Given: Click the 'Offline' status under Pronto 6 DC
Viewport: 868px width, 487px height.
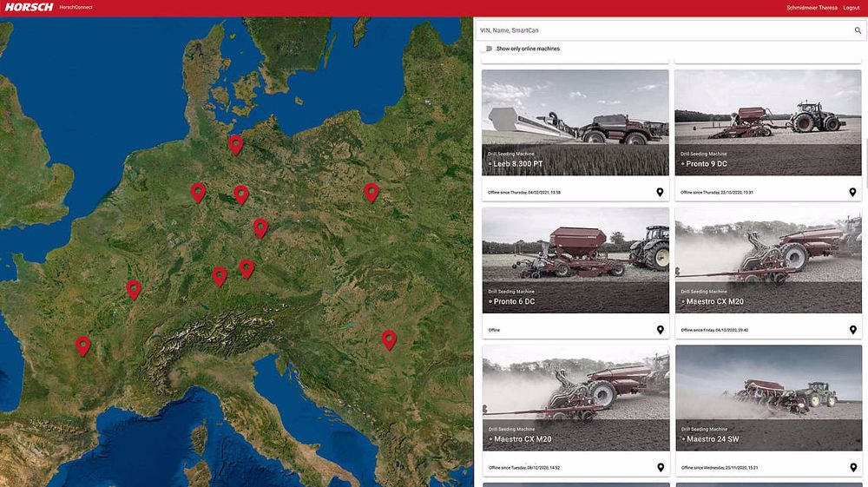Looking at the screenshot, I should click(494, 331).
